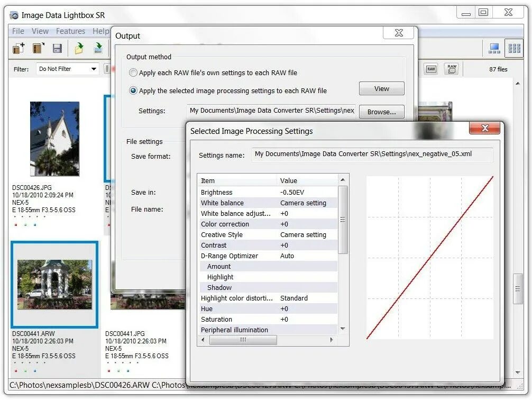Screen dimensions: 532x400
Task: Click the status bar file path text
Action: point(260,385)
